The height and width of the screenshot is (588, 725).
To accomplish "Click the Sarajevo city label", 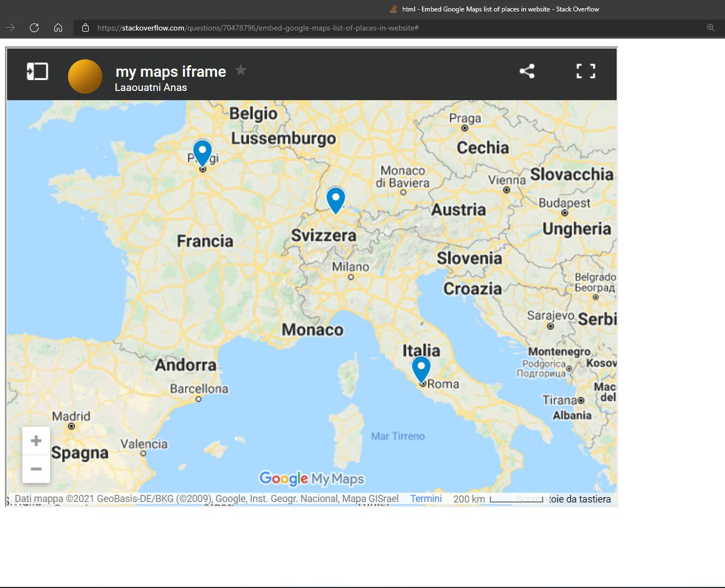I will point(550,316).
